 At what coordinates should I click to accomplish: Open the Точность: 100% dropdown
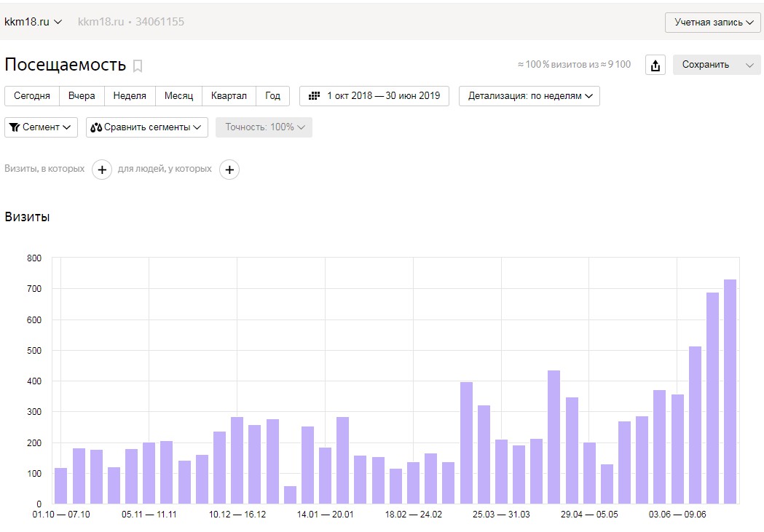point(264,127)
